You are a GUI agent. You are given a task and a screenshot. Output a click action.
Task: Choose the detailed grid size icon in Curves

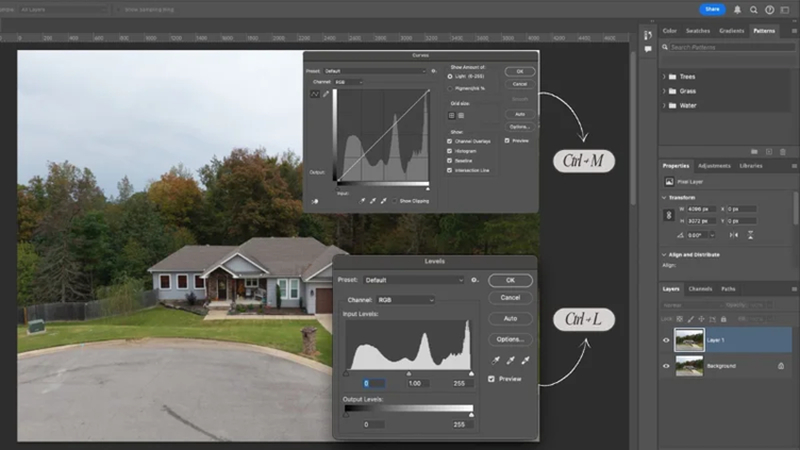tap(461, 116)
